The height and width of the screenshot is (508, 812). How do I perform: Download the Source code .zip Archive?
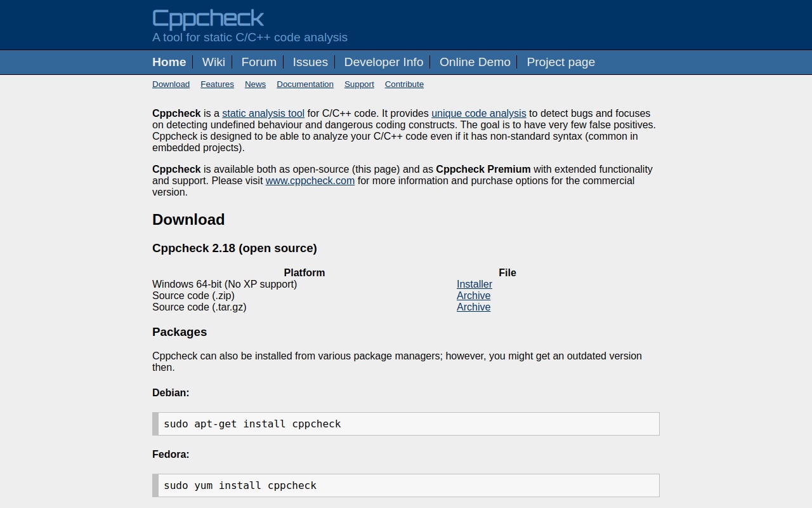473,296
